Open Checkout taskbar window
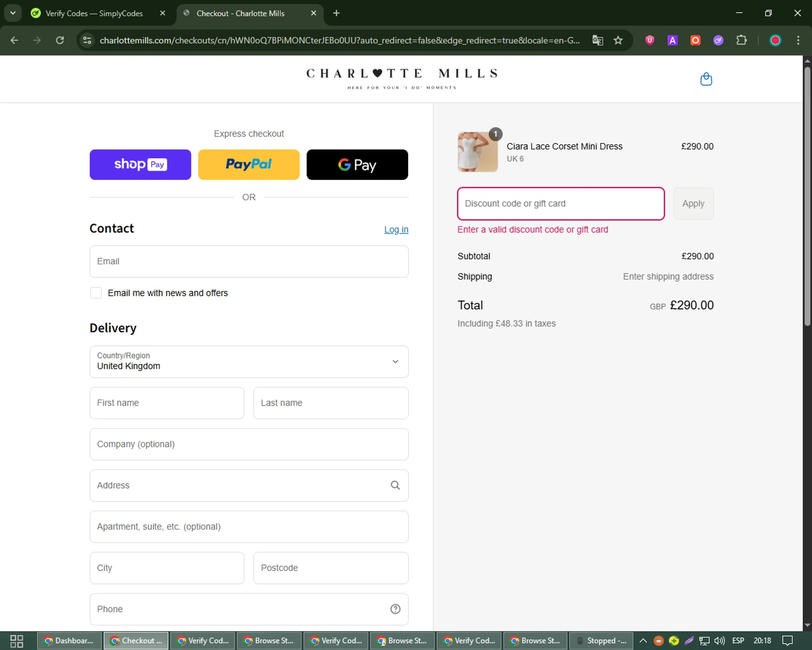The height and width of the screenshot is (650, 812). pos(136,641)
